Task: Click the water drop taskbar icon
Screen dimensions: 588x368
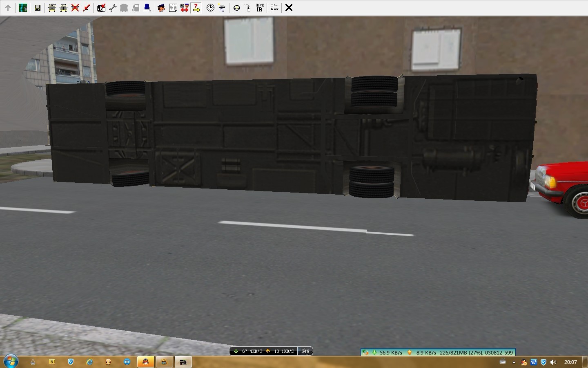Action: pos(33,362)
